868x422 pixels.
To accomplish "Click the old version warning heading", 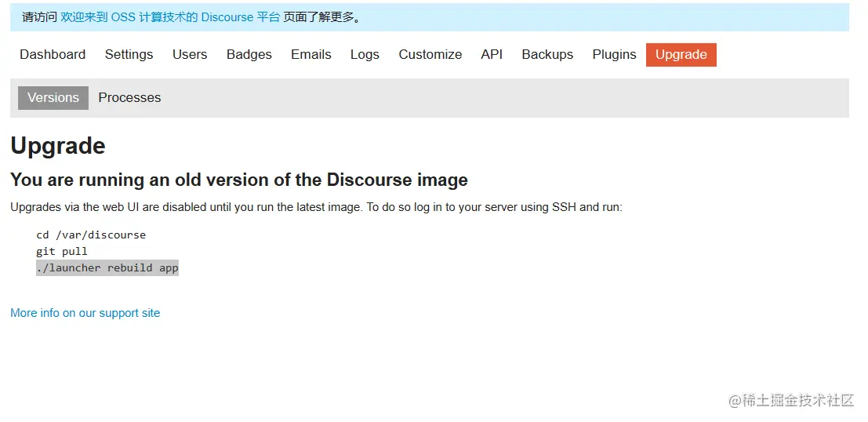I will tap(239, 180).
